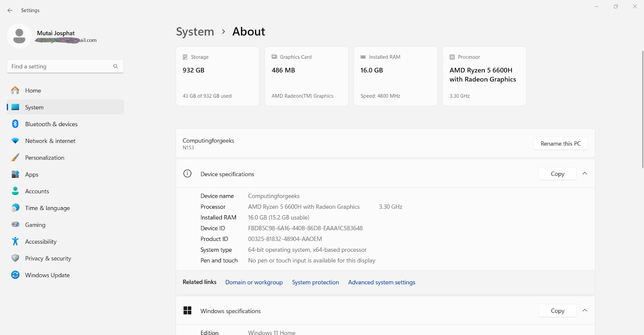Click System in the breadcrumb
644x335 pixels.
click(x=195, y=32)
